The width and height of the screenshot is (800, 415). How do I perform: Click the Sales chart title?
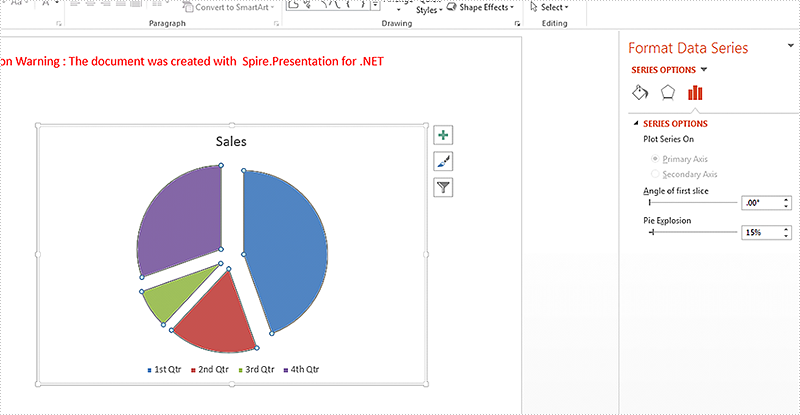click(x=231, y=141)
